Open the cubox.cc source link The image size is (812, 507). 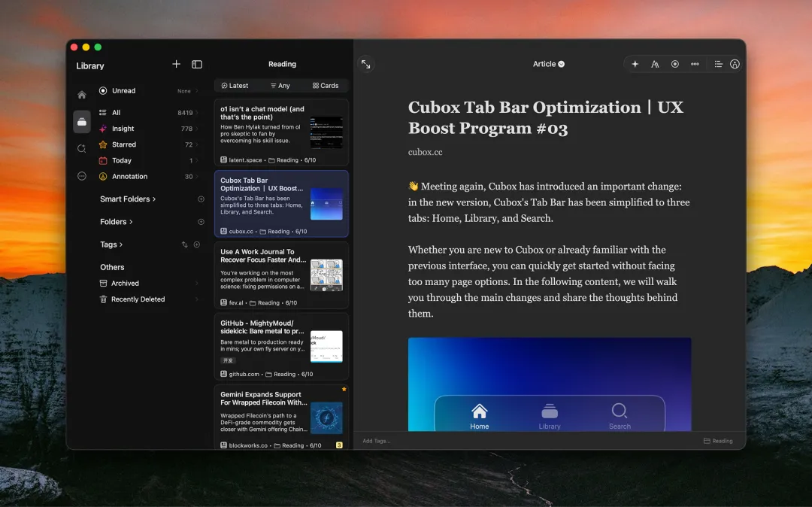pos(425,152)
